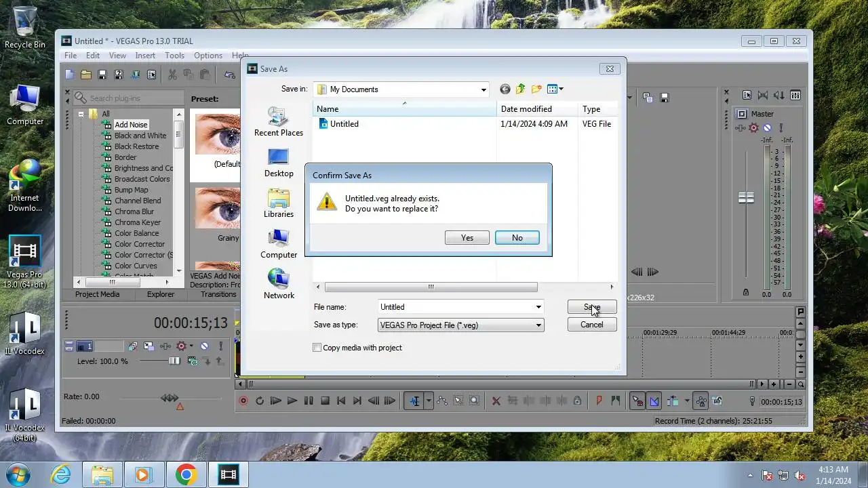Click the Insert Marker flag icon

pyautogui.click(x=599, y=401)
